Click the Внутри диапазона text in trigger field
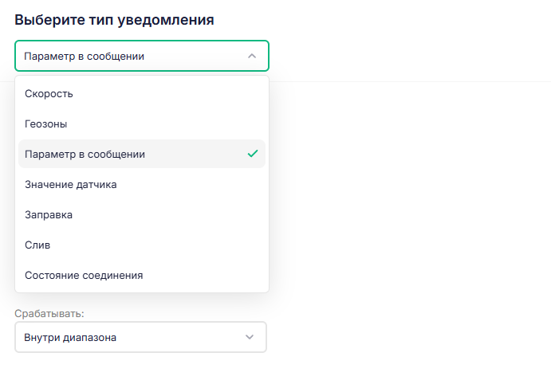Image resolution: width=551 pixels, height=392 pixels. click(70, 338)
